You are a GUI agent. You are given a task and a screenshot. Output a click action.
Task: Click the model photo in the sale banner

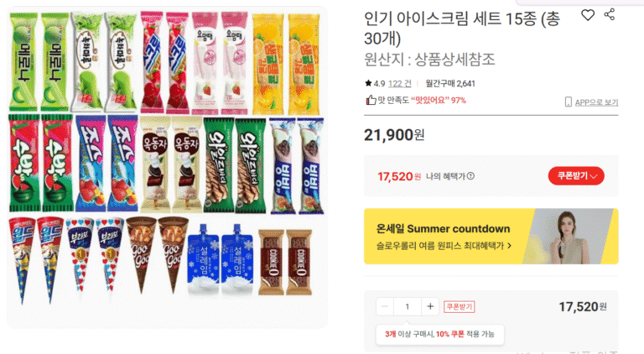coord(571,237)
